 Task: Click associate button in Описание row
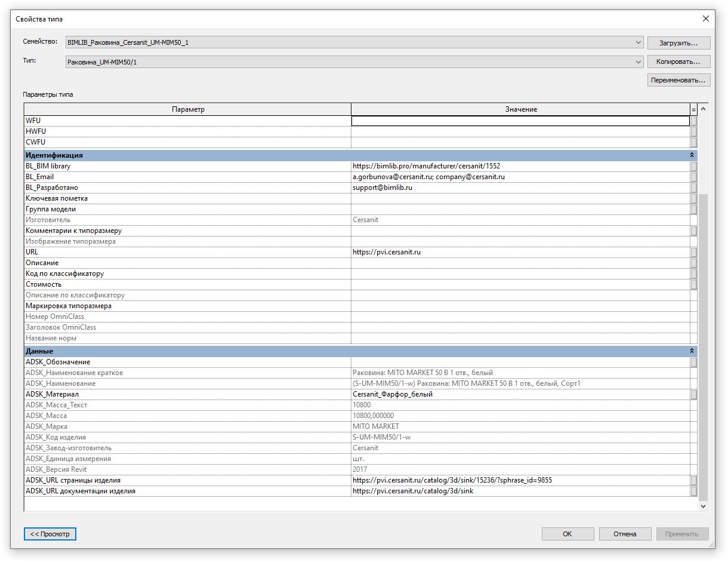[x=694, y=263]
